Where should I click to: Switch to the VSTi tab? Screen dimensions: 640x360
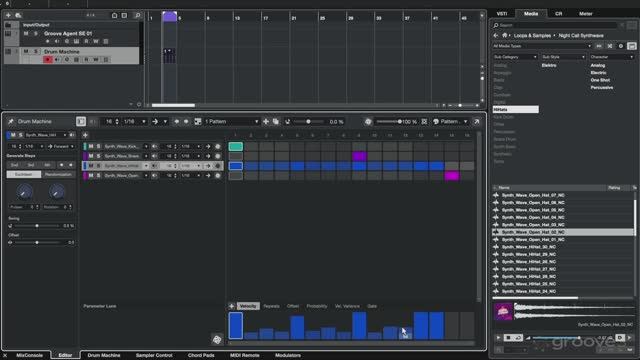click(502, 13)
